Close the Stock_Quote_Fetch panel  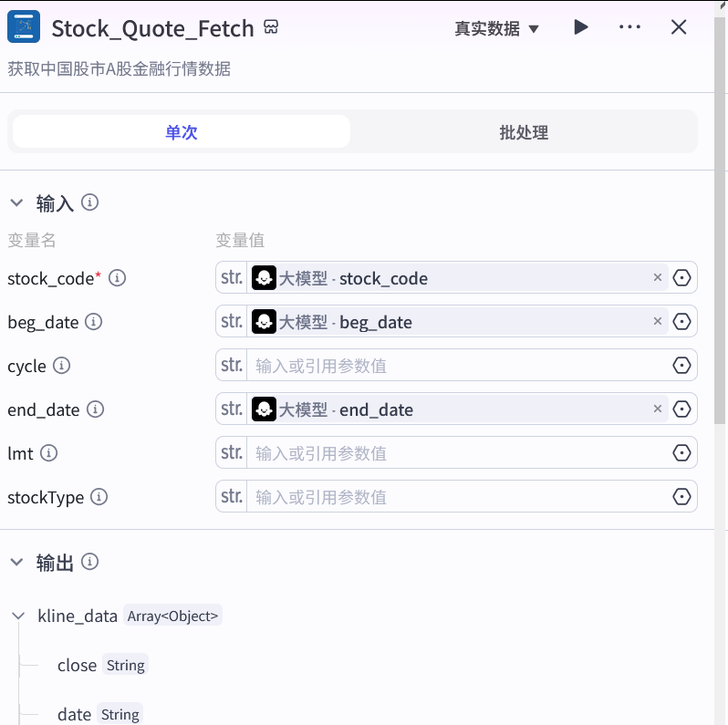679,27
